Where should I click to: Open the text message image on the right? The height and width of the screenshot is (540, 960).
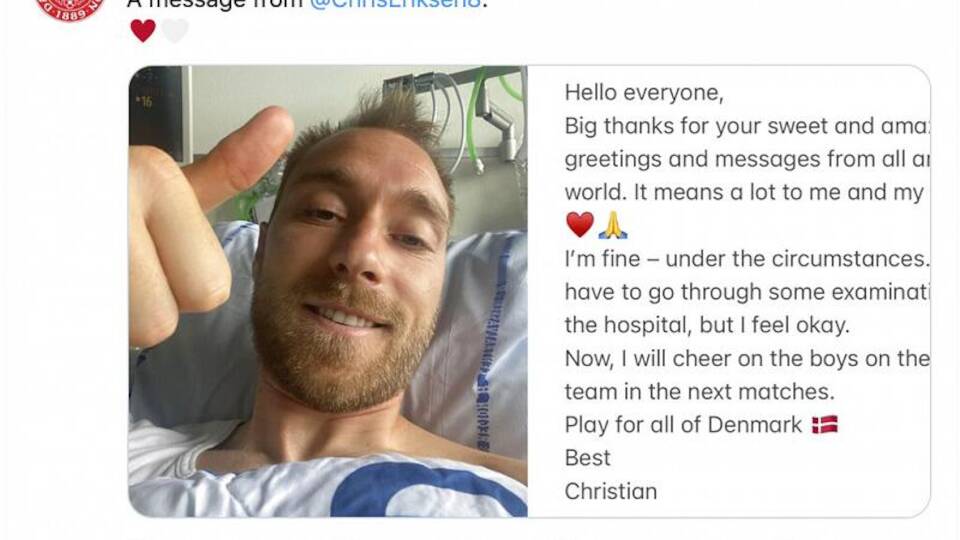[x=729, y=291]
